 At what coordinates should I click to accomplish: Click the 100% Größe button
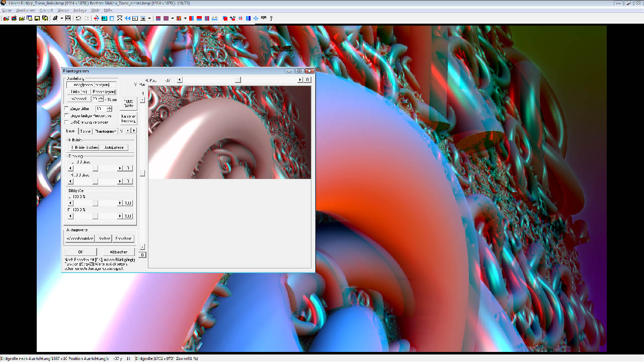[128, 103]
